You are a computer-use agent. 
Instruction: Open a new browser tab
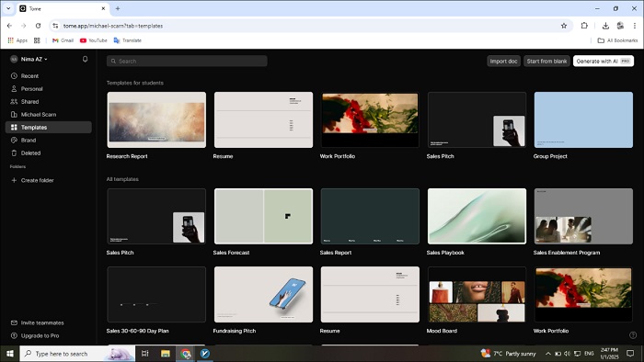coord(118,8)
